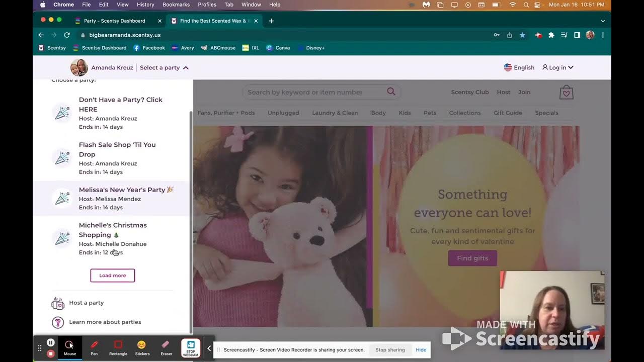Open the shopping bag cart icon
The height and width of the screenshot is (362, 644).
pyautogui.click(x=567, y=93)
